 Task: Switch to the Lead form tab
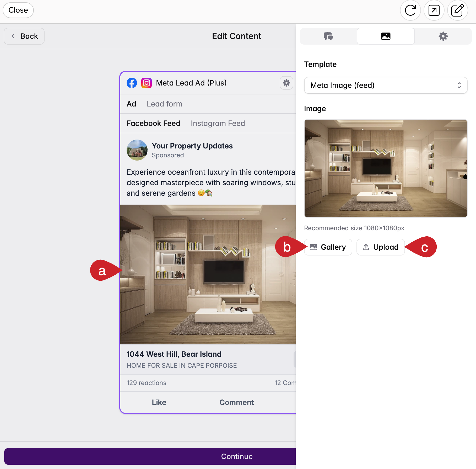point(164,104)
